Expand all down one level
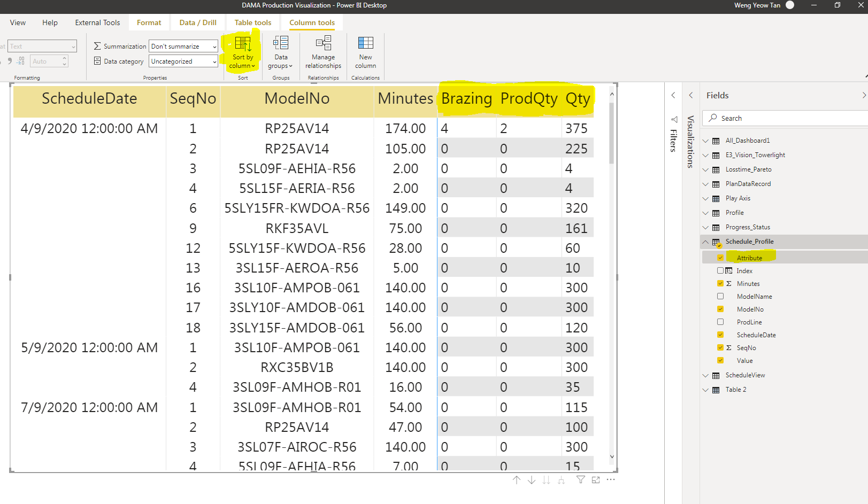Screen dimensions: 868x504 coord(561,480)
